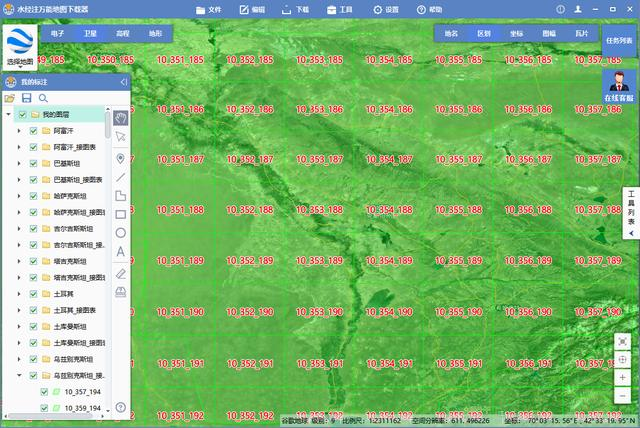Toggle checkbox for 10_357_194 item
The image size is (640, 428).
pyautogui.click(x=44, y=392)
